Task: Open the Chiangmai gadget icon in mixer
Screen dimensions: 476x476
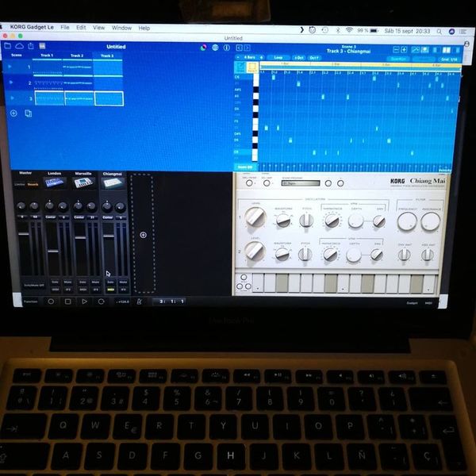Action: (113, 183)
